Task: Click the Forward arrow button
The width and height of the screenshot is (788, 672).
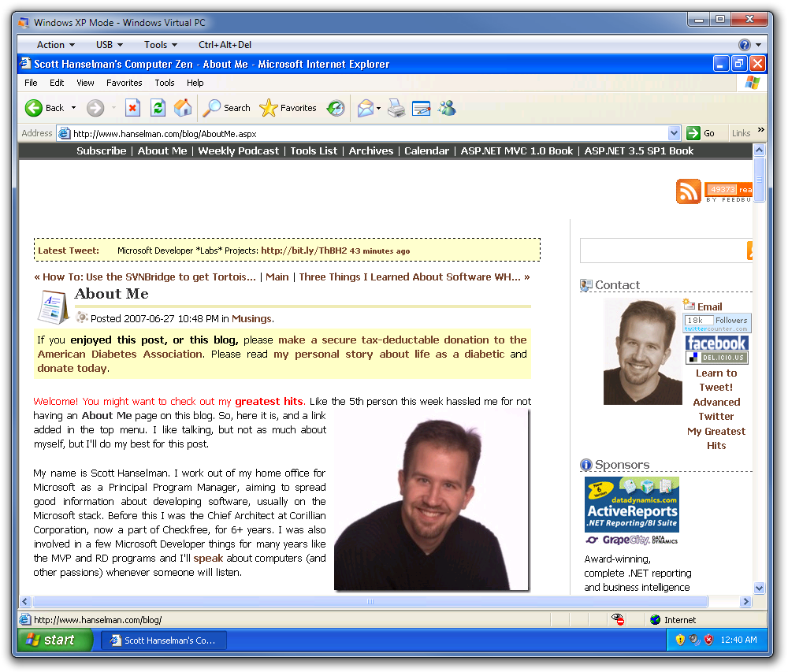Action: (x=95, y=108)
